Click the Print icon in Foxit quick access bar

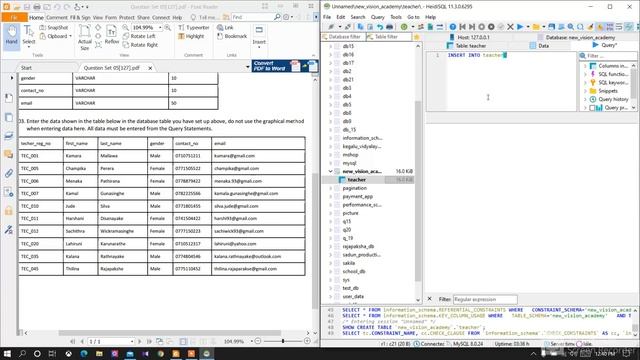pyautogui.click(x=37, y=7)
